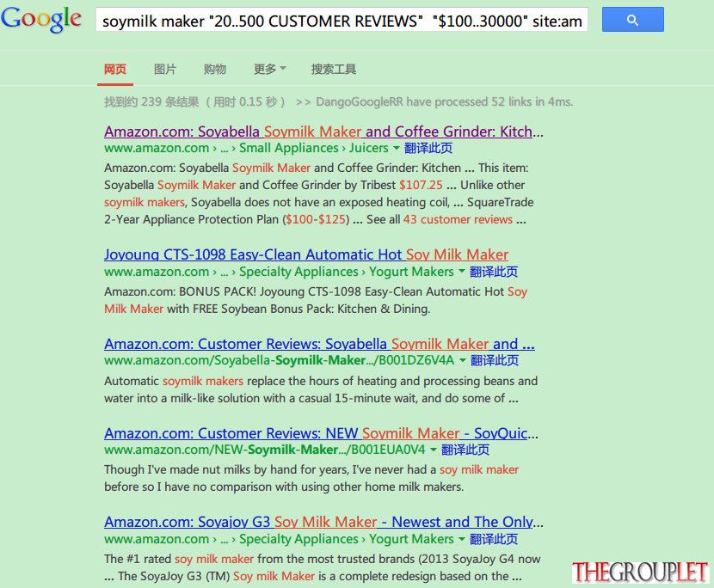Open Soyajoy G3 Soy Milk Maker result
Viewport: 714px width, 588px height.
(x=323, y=522)
